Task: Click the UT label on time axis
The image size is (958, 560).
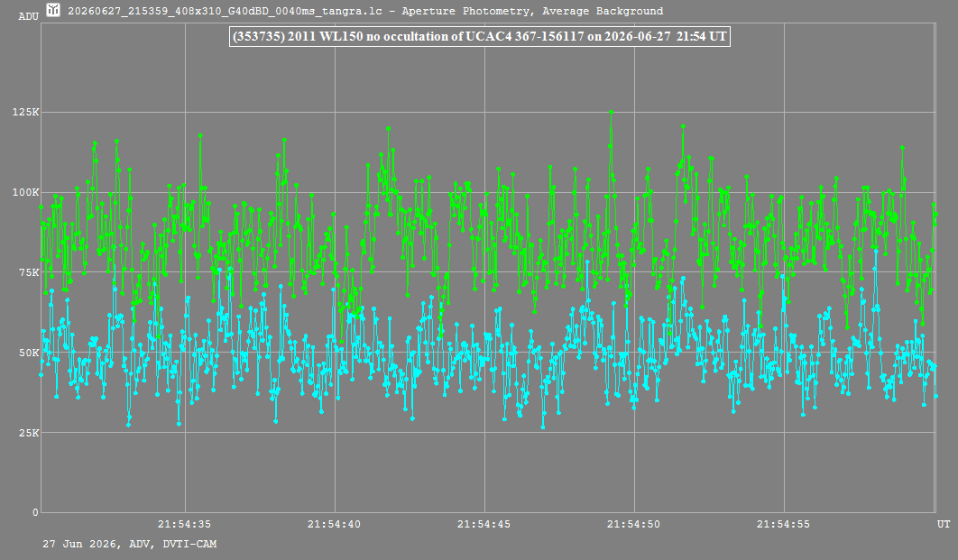Action: (944, 524)
